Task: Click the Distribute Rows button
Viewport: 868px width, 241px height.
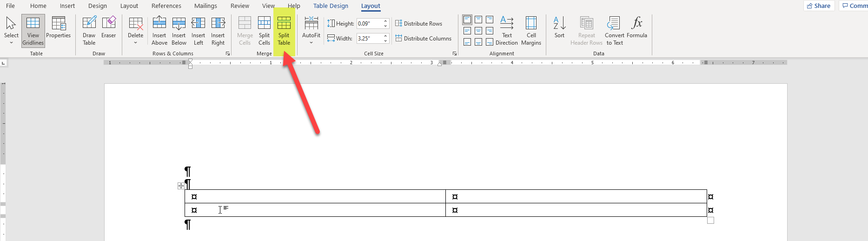Action: coord(418,24)
